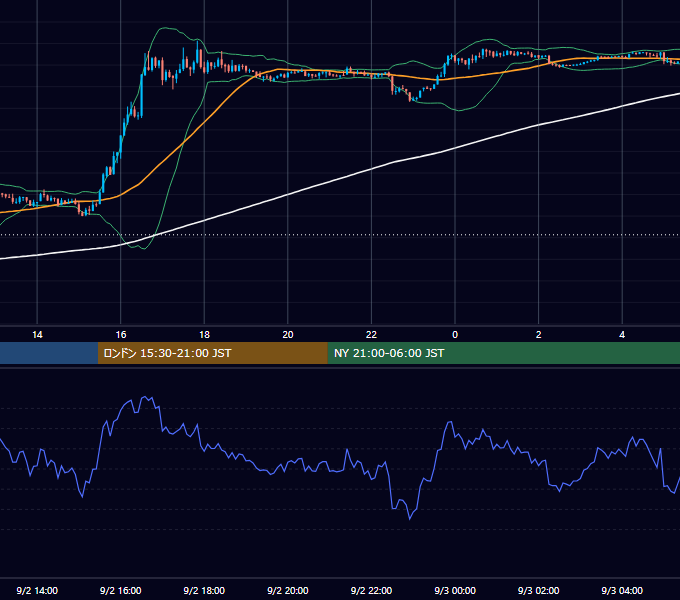Click the 9/2 18:00 time label

204,590
